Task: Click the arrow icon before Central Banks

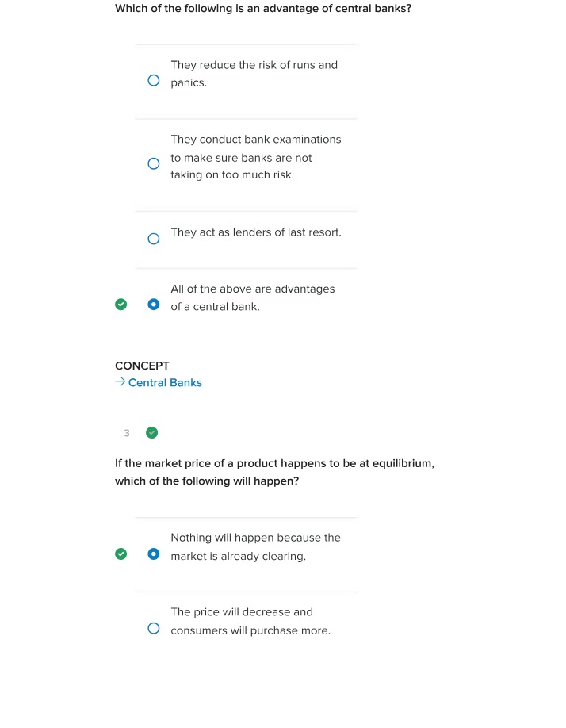Action: [x=120, y=381]
